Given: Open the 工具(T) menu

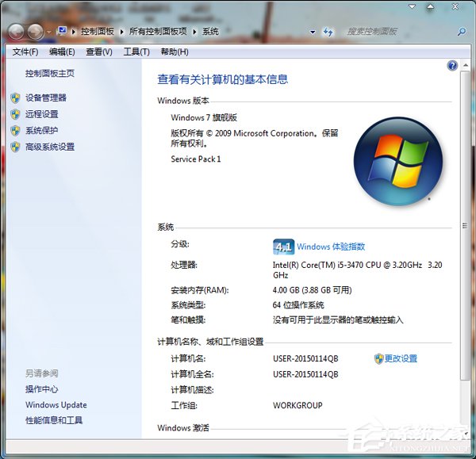Looking at the screenshot, I should click(136, 52).
